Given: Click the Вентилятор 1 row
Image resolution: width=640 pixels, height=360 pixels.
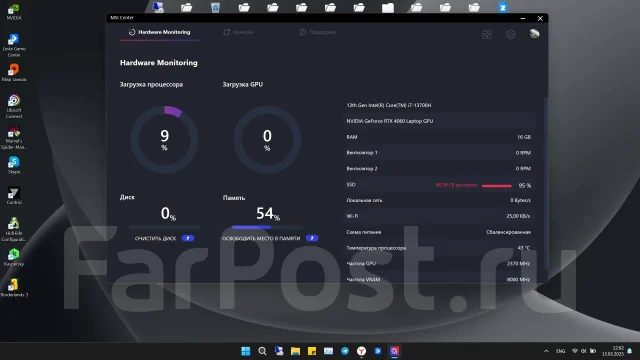Looking at the screenshot, I should point(439,153).
